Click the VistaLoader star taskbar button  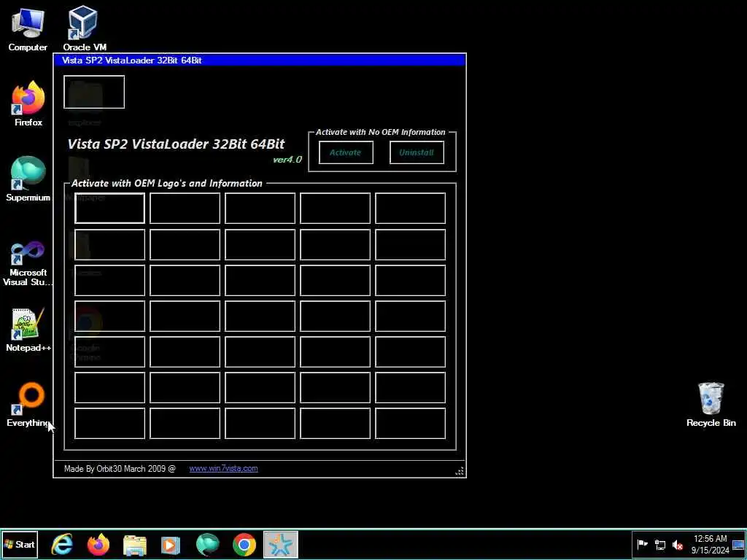(x=281, y=545)
